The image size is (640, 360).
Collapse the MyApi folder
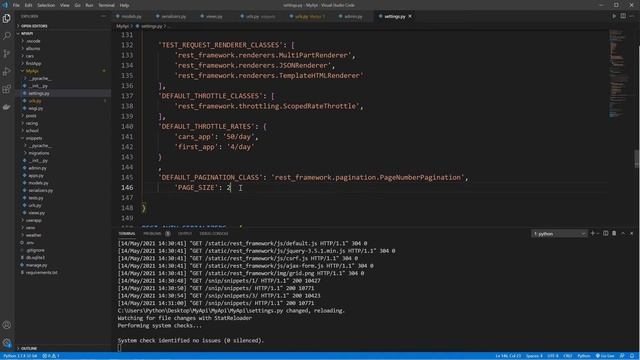click(32, 71)
